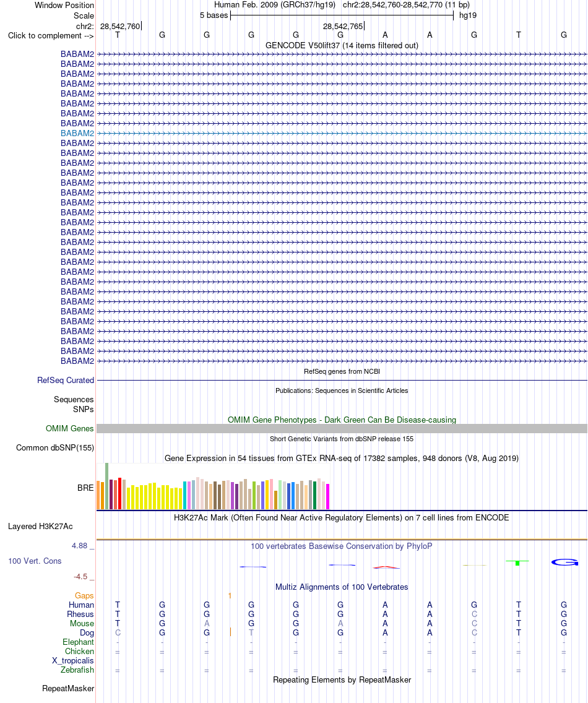Select the Chicken alignment row label
The height and width of the screenshot is (703, 588).
click(x=79, y=652)
